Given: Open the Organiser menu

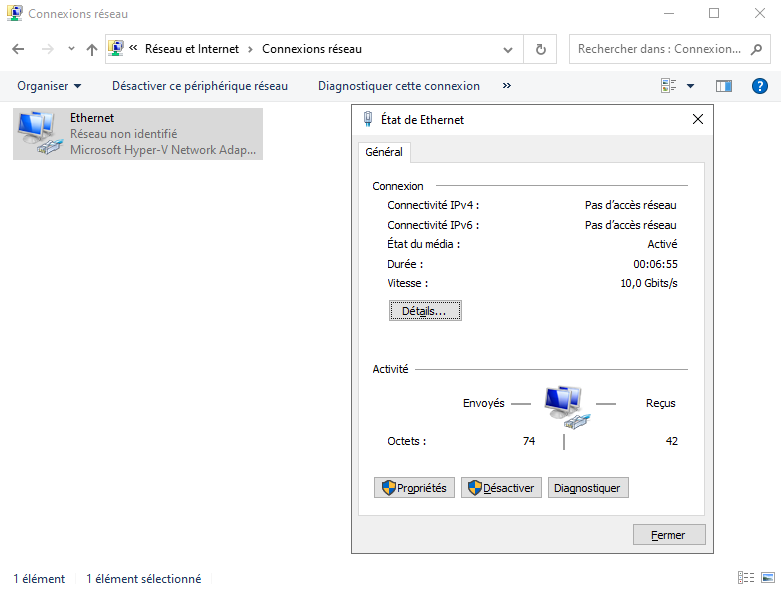Looking at the screenshot, I should pyautogui.click(x=49, y=86).
